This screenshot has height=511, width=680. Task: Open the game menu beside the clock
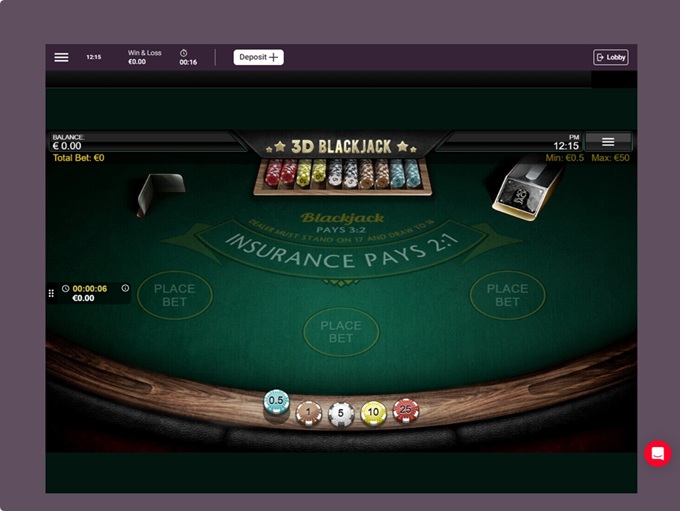(608, 141)
